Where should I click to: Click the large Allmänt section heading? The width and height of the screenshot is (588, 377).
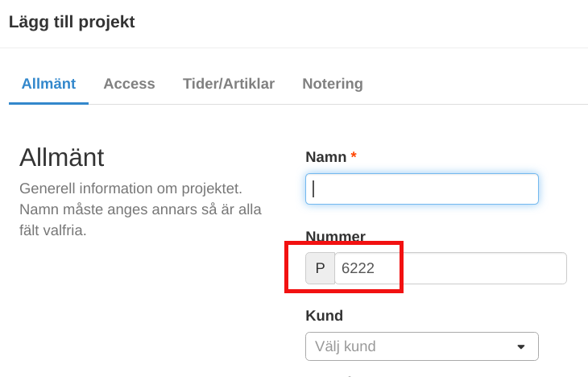coord(61,157)
